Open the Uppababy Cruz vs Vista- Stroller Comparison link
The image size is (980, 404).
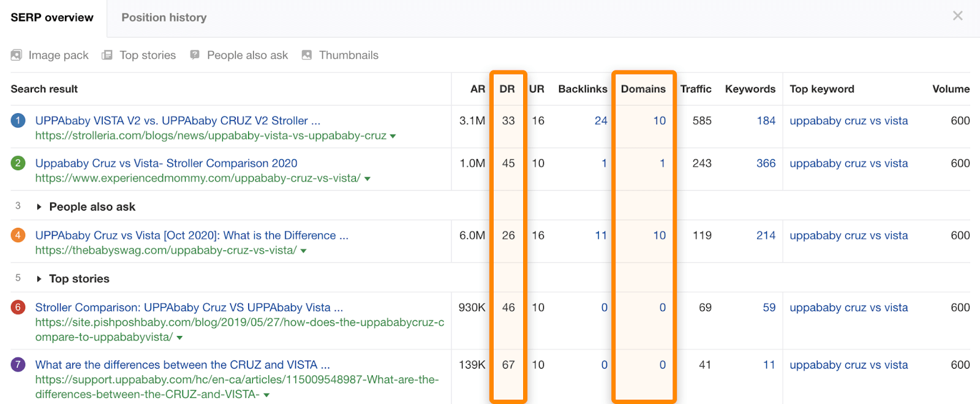pyautogui.click(x=166, y=163)
